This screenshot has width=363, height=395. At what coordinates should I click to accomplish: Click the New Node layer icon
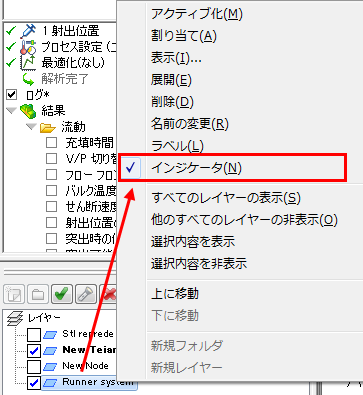click(50, 366)
